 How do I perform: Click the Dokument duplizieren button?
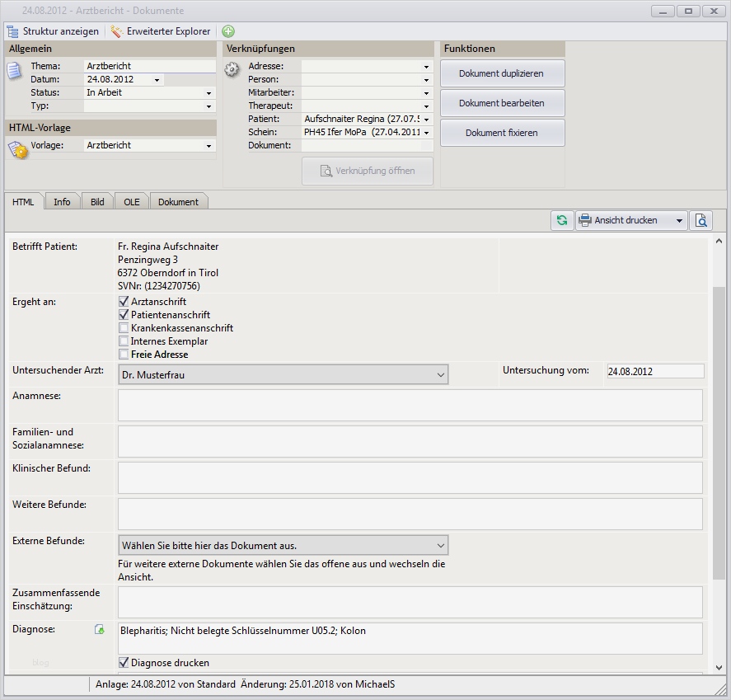pos(502,73)
